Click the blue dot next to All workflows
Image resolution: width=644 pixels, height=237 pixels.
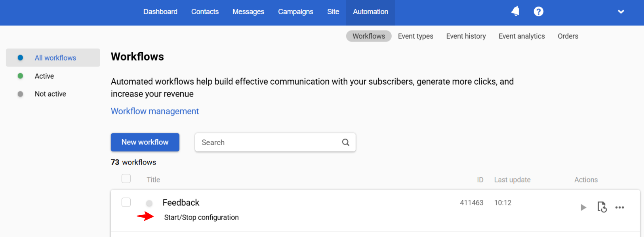pyautogui.click(x=21, y=58)
